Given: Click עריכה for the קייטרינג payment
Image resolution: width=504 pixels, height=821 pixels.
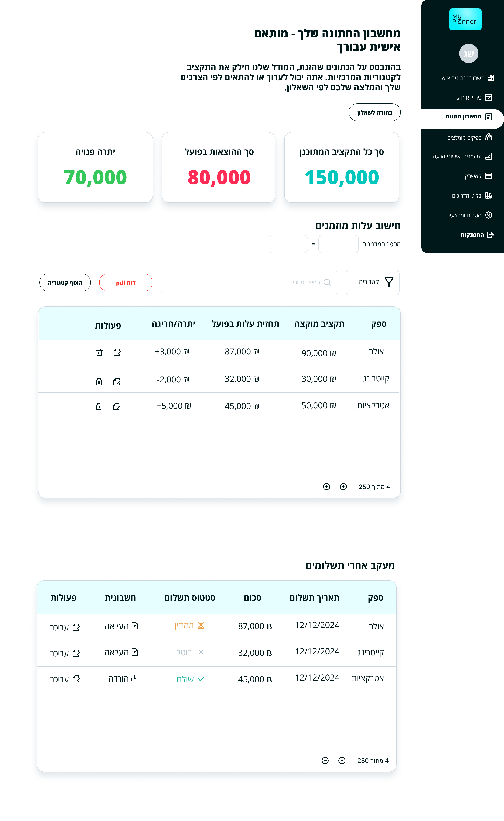Looking at the screenshot, I should click(x=64, y=653).
